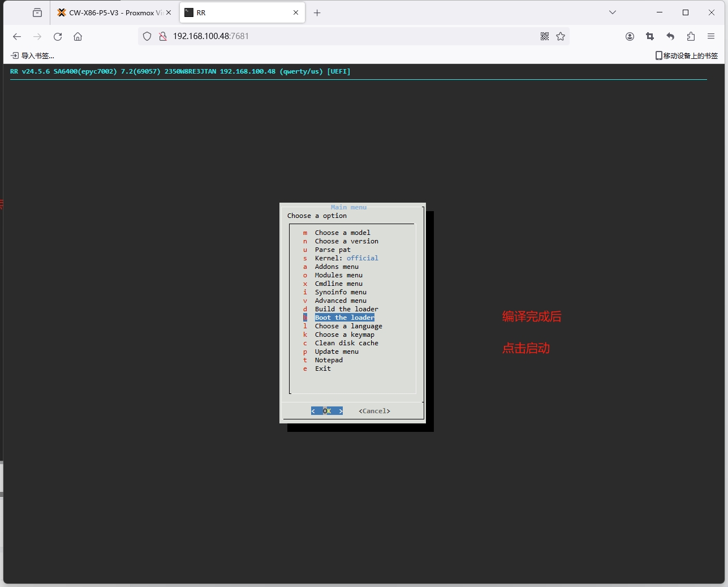The width and height of the screenshot is (728, 587).
Task: Go back using browser back arrow
Action: [17, 36]
